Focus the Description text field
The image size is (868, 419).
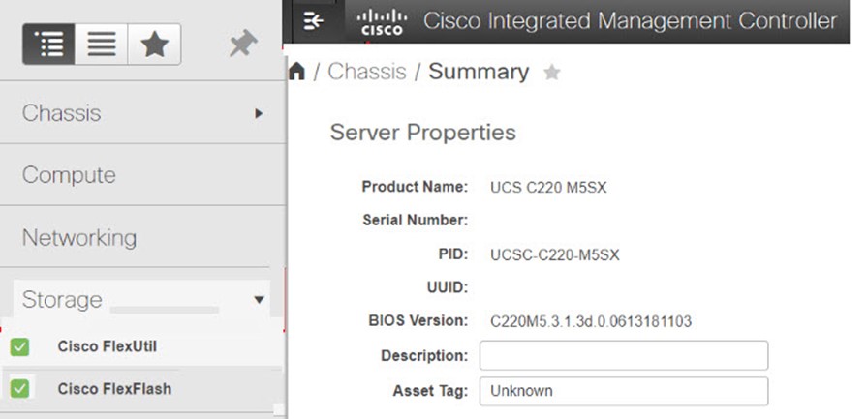tap(624, 355)
